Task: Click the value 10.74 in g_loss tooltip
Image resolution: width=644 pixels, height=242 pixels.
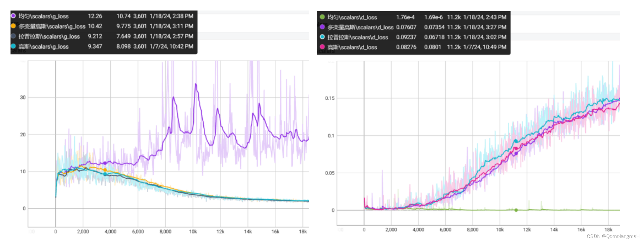Action: pos(124,16)
